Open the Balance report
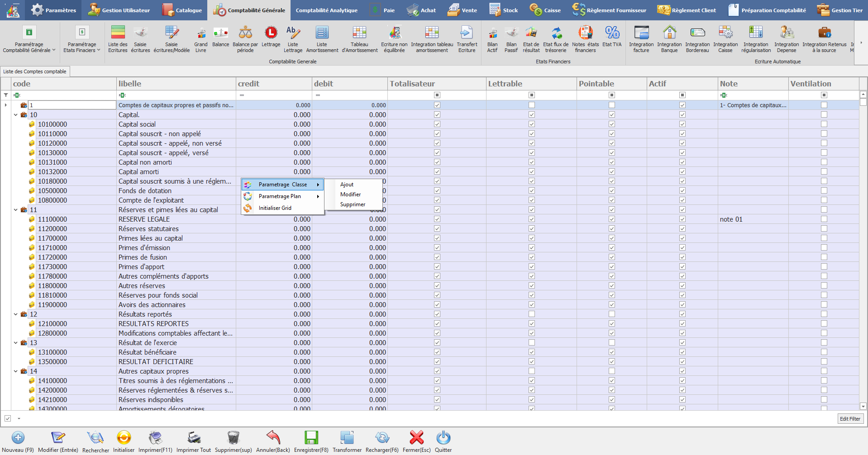 pyautogui.click(x=221, y=36)
